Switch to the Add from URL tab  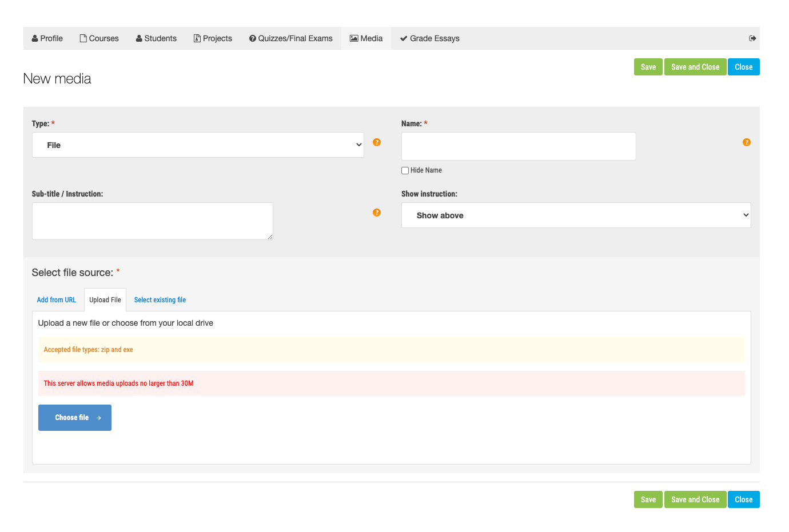[x=56, y=300]
